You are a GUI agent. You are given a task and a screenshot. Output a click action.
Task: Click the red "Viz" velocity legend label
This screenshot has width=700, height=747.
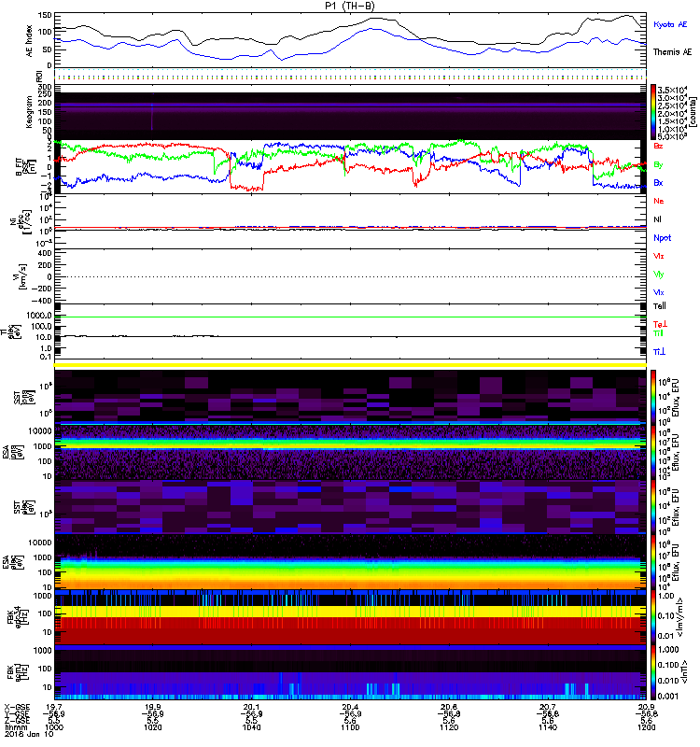click(658, 256)
